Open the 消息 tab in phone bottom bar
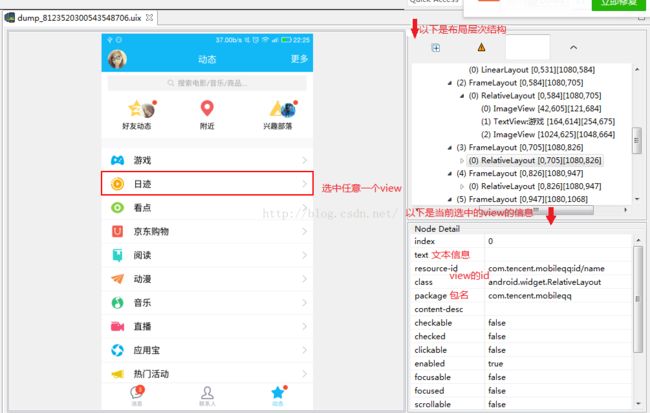Image resolution: width=650 pixels, height=413 pixels. click(x=137, y=396)
